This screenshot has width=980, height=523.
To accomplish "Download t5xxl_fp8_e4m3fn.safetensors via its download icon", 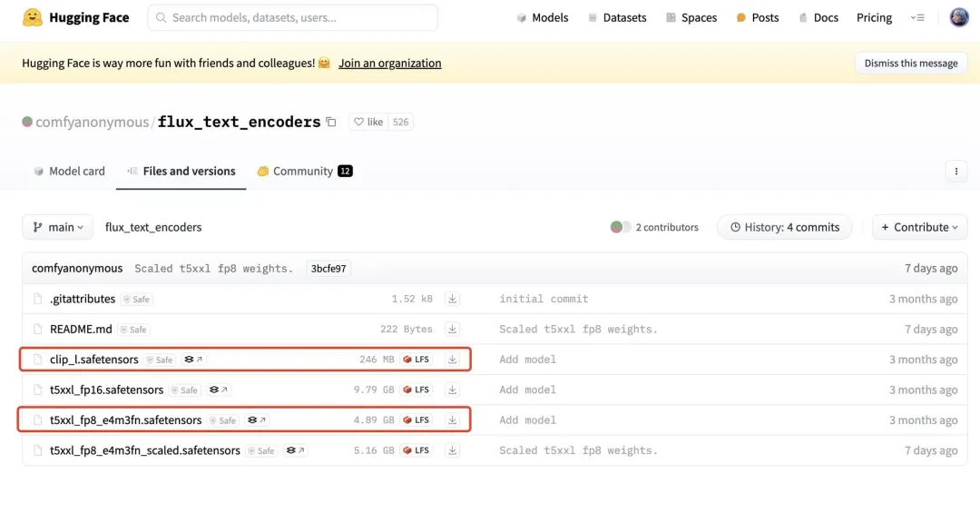I will (x=452, y=420).
